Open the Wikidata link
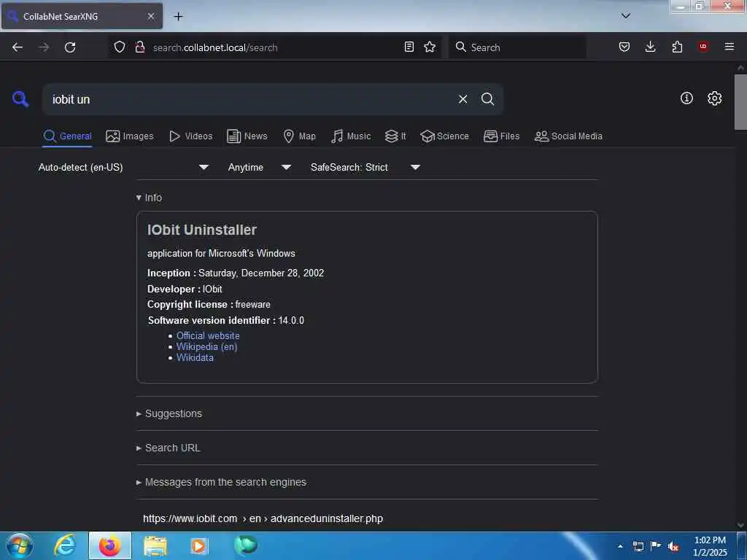This screenshot has height=560, width=747. pos(195,357)
